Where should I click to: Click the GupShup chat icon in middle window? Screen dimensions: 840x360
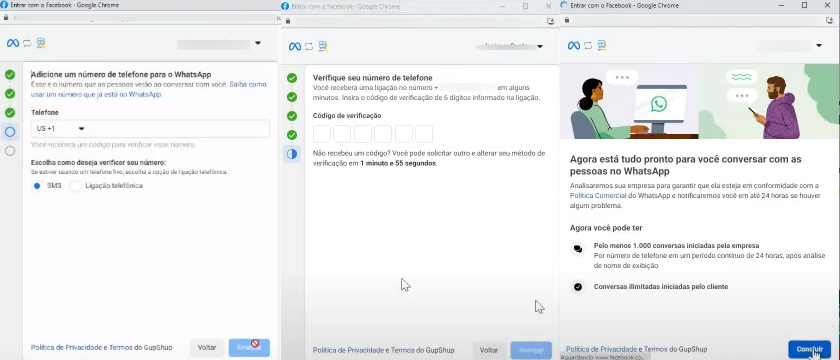click(322, 47)
